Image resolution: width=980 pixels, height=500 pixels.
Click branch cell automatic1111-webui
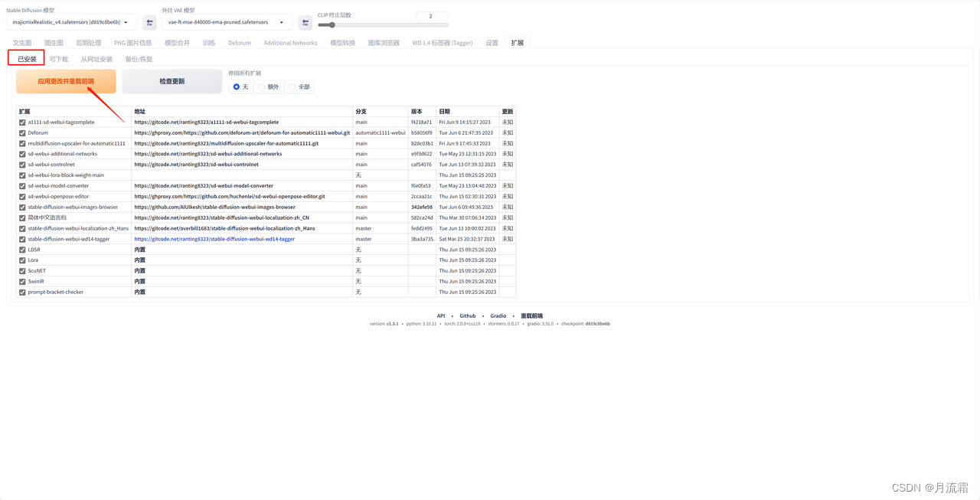pyautogui.click(x=381, y=132)
